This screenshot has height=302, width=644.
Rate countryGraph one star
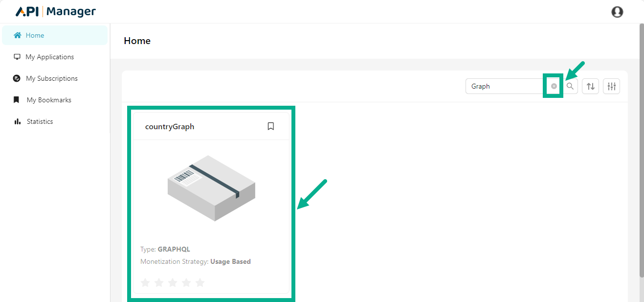(x=145, y=282)
